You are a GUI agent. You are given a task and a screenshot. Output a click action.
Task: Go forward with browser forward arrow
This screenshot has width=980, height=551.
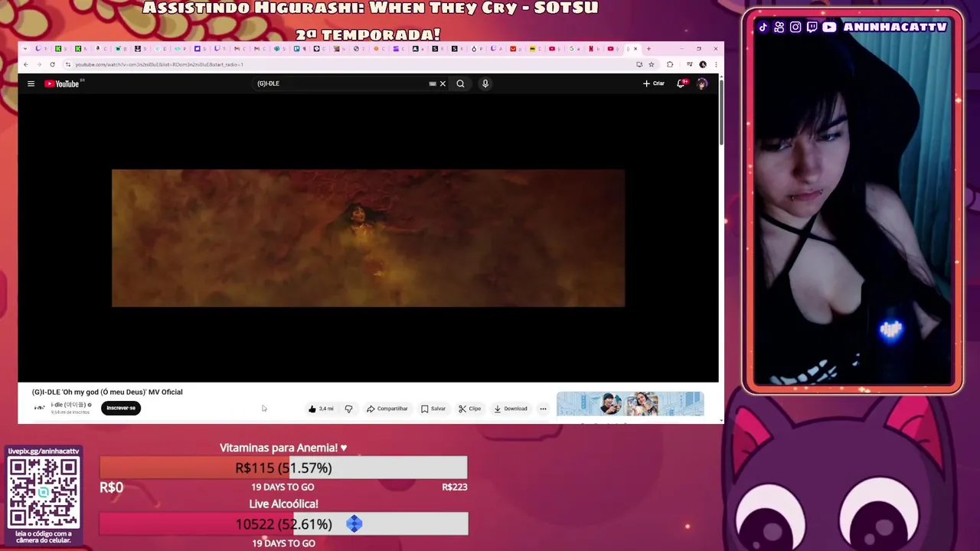click(39, 64)
